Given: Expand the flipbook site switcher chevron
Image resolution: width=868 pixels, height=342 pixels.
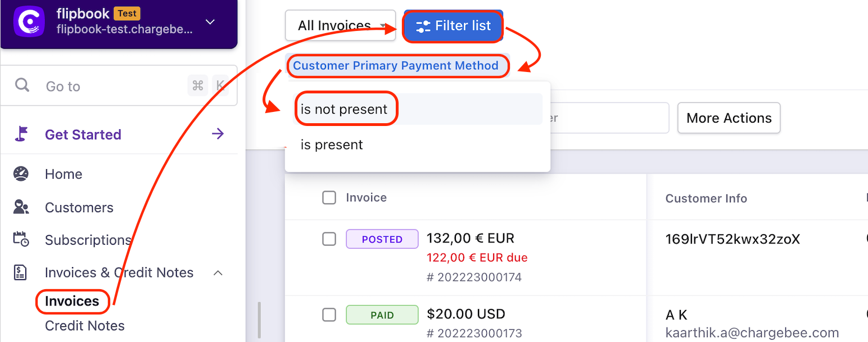Looking at the screenshot, I should pos(210,22).
